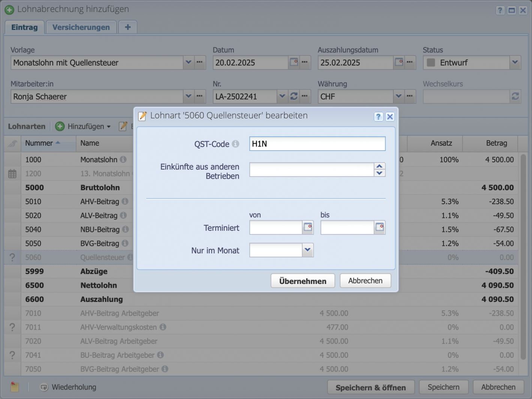
Task: Expand the Währung CHF dropdown
Action: pos(399,96)
